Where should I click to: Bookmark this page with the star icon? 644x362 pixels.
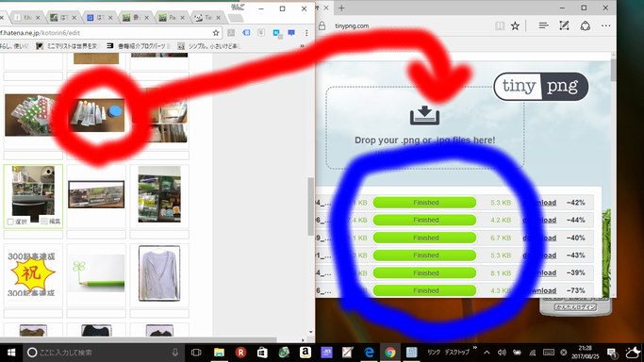pyautogui.click(x=216, y=33)
